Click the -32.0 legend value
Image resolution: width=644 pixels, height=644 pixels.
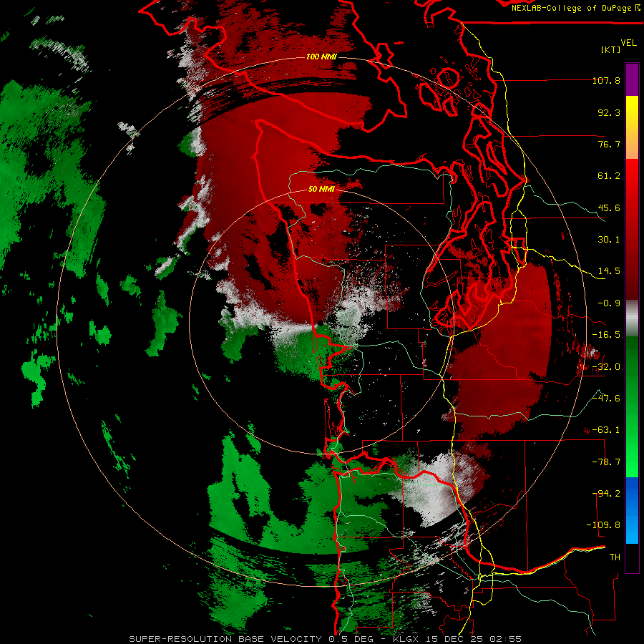pos(606,366)
